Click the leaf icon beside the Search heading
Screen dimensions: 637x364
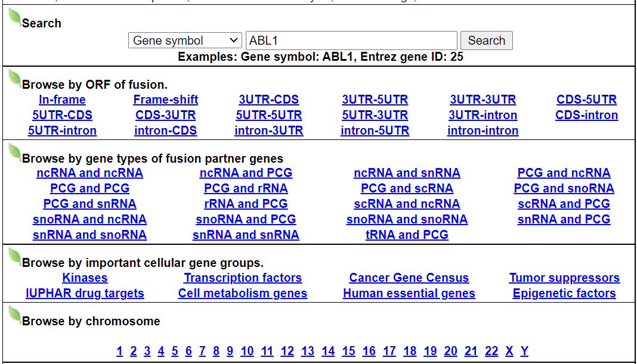15,18
